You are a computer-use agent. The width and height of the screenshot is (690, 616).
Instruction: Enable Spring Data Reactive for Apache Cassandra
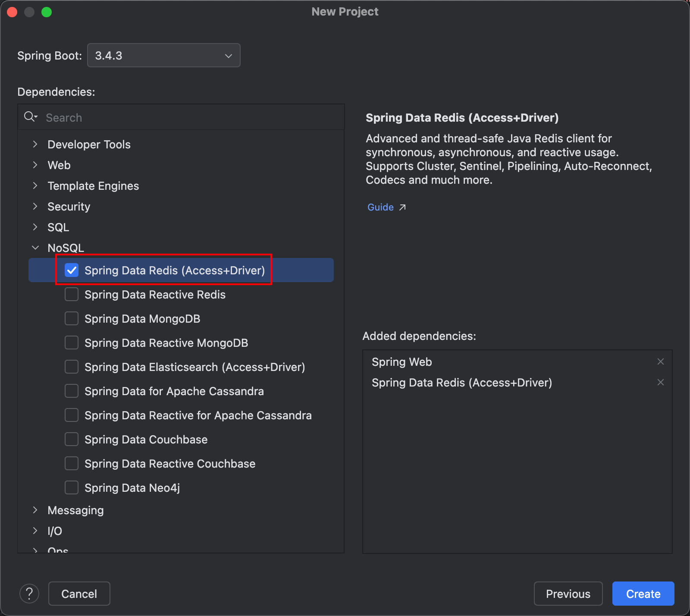click(72, 415)
